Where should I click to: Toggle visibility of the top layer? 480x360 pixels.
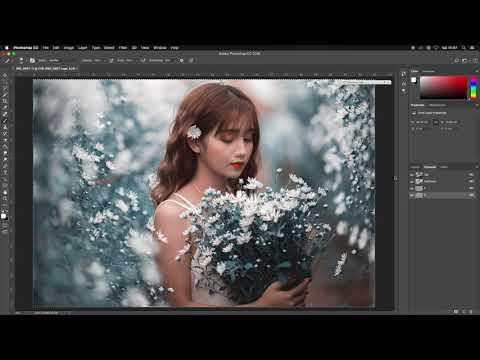(x=412, y=175)
